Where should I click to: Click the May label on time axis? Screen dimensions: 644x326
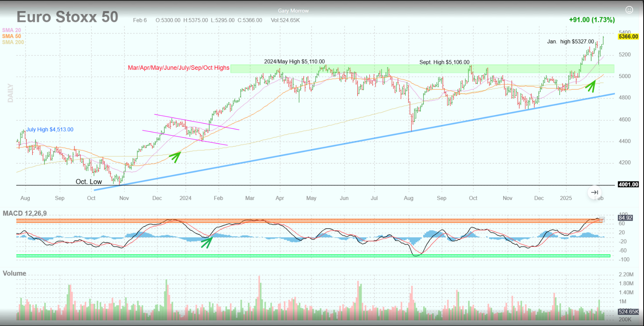(311, 198)
